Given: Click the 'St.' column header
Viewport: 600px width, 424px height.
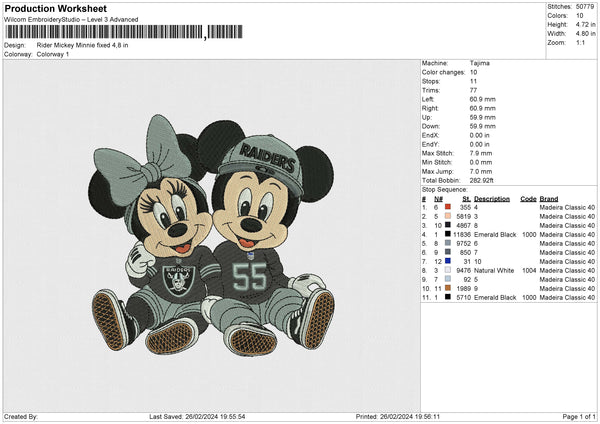Looking at the screenshot, I should pos(466,199).
